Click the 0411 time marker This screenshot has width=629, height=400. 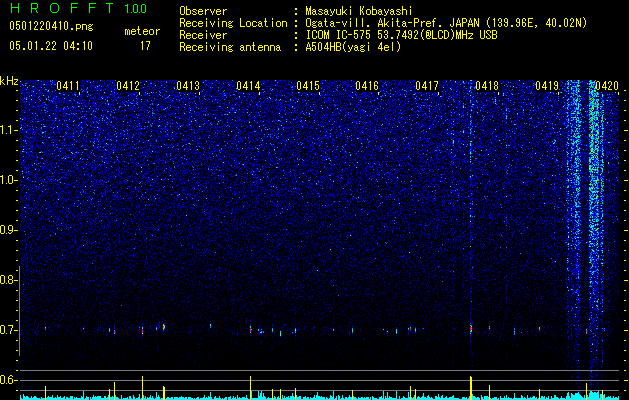click(68, 86)
